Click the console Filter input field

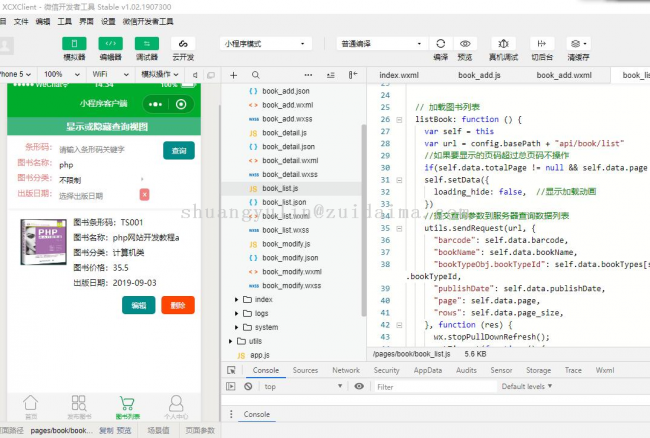(x=430, y=386)
